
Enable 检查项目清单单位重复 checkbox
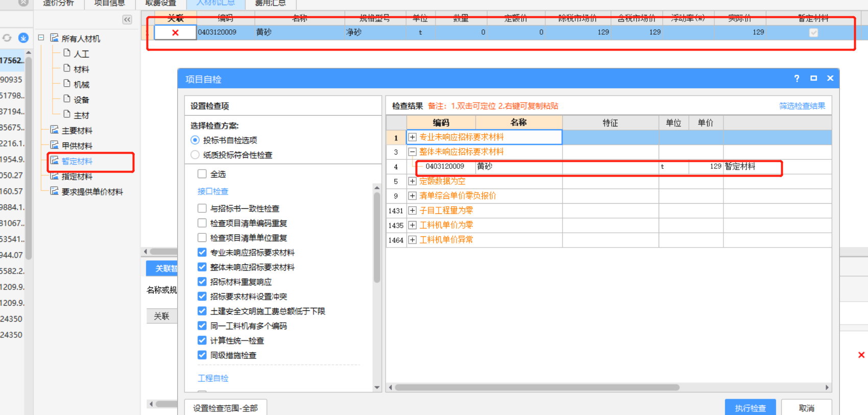[x=202, y=237]
